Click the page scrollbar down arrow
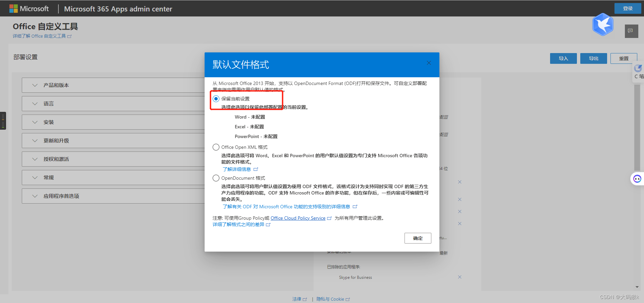Image resolution: width=644 pixels, height=303 pixels. click(x=637, y=287)
